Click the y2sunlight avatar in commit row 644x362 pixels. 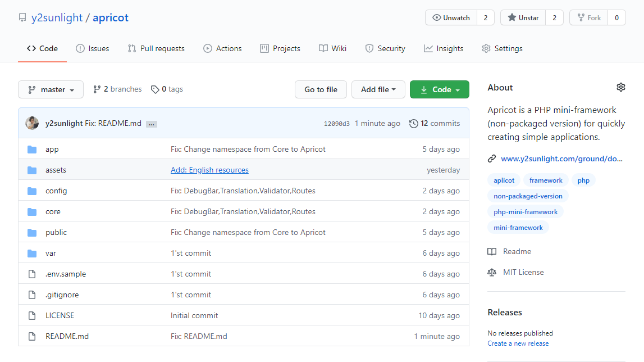[x=32, y=123]
